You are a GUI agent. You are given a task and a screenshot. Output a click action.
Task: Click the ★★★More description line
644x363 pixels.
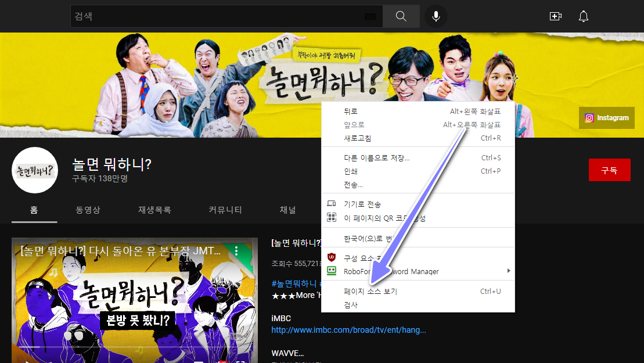tap(296, 295)
